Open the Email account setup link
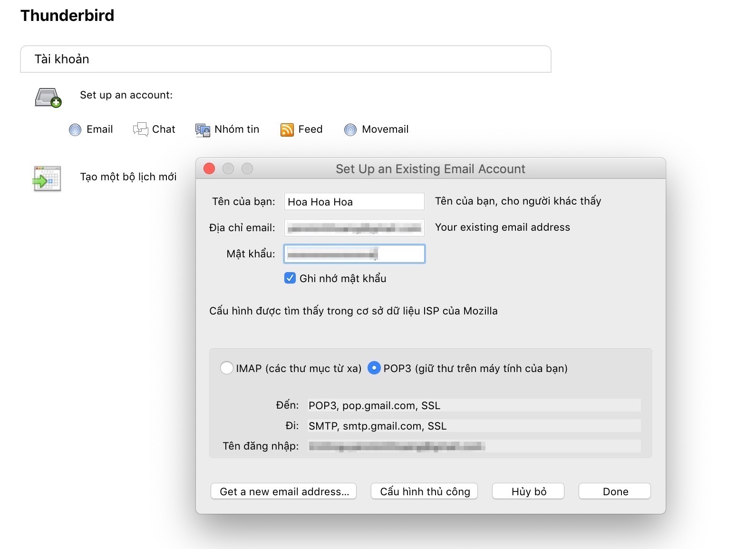 click(x=100, y=129)
